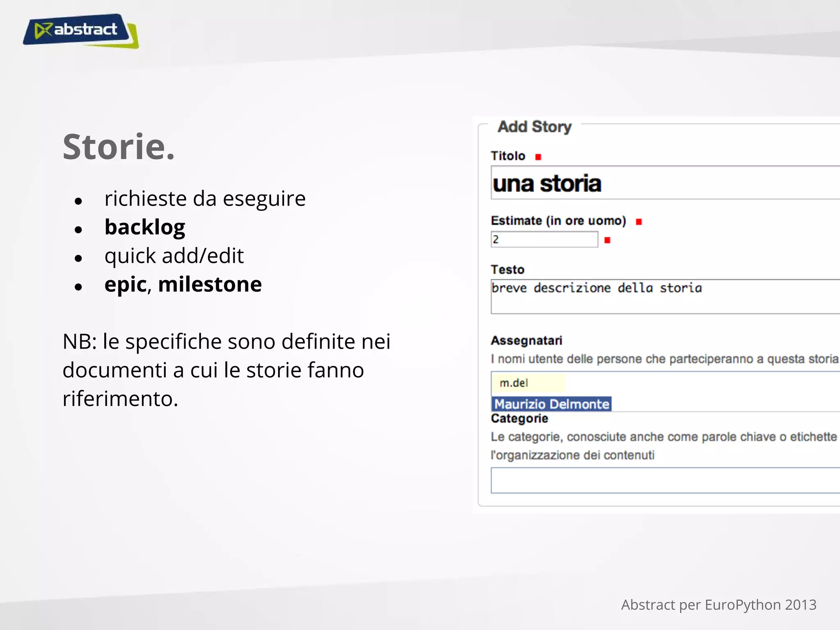The height and width of the screenshot is (630, 840).
Task: Click the Assegnatari help text about nomi utente
Action: pos(665,359)
